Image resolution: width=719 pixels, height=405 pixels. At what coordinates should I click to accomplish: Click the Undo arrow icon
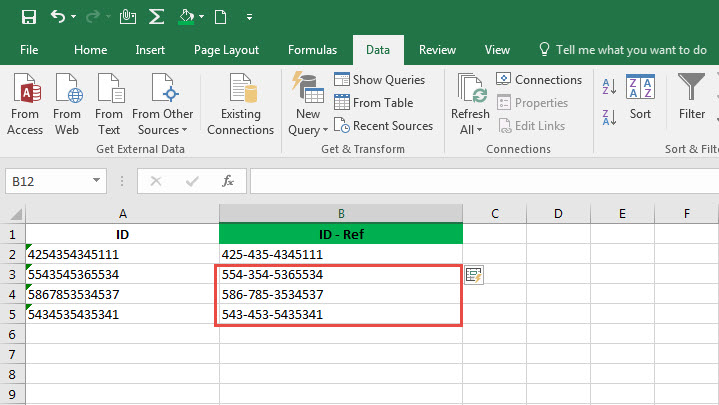point(58,17)
